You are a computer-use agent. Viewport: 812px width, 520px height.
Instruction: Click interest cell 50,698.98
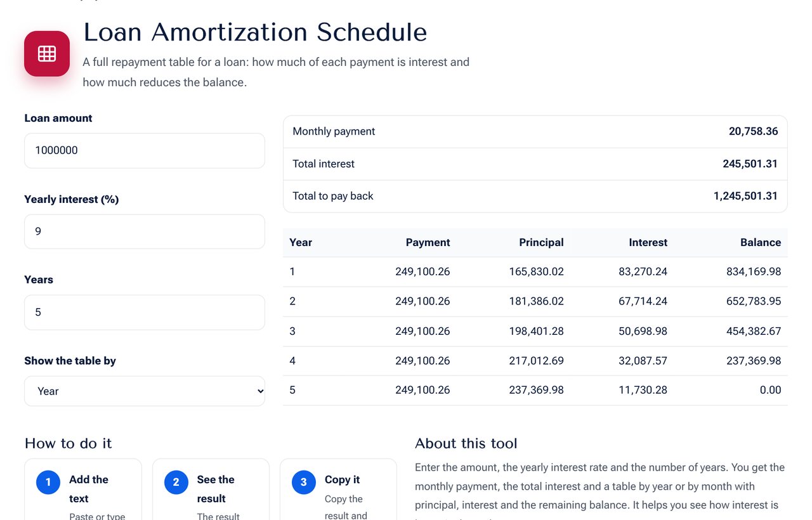click(643, 331)
